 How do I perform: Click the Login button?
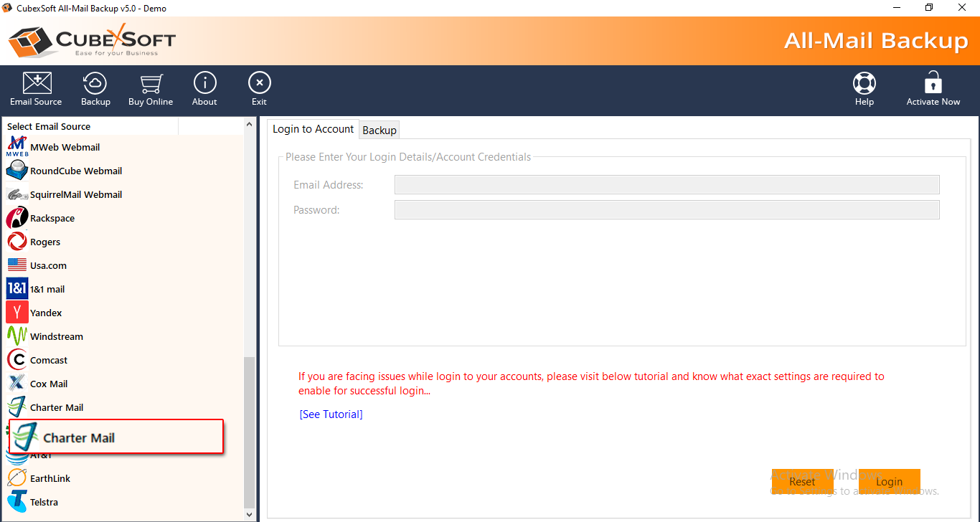889,482
